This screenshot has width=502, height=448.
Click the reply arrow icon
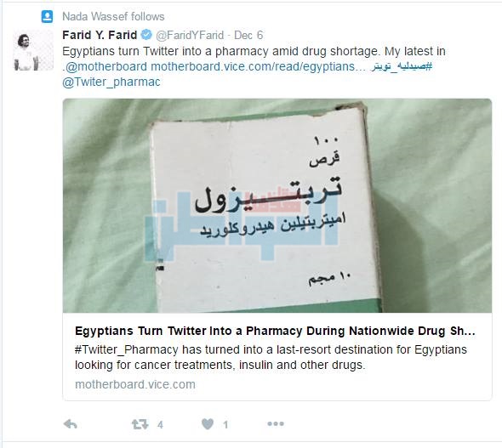[70, 424]
